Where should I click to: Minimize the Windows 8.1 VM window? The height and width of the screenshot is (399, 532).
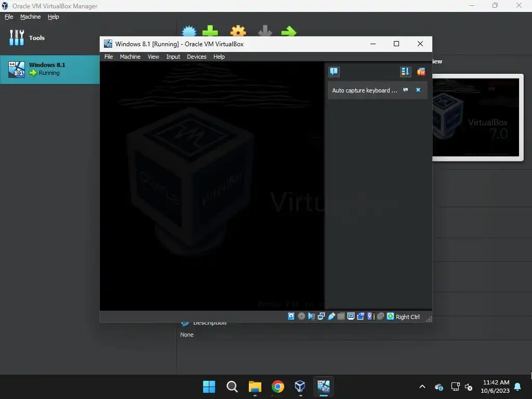pos(373,44)
